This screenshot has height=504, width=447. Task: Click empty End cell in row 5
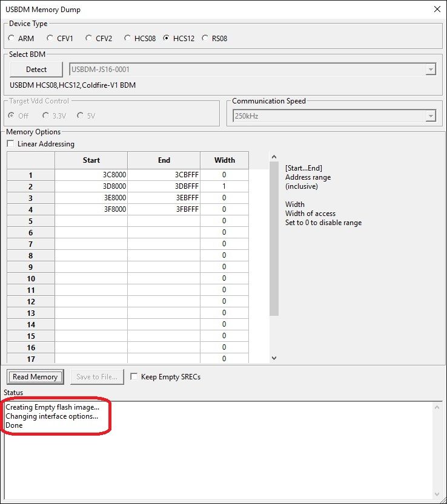164,221
